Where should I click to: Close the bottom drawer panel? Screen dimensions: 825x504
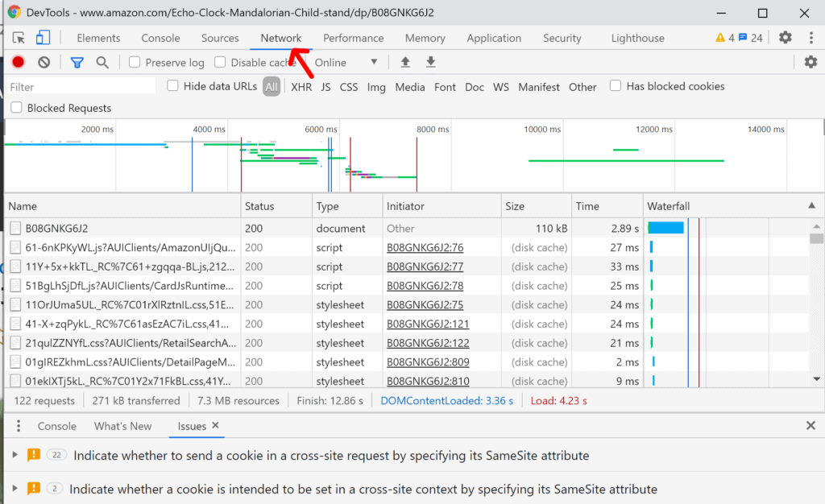810,426
